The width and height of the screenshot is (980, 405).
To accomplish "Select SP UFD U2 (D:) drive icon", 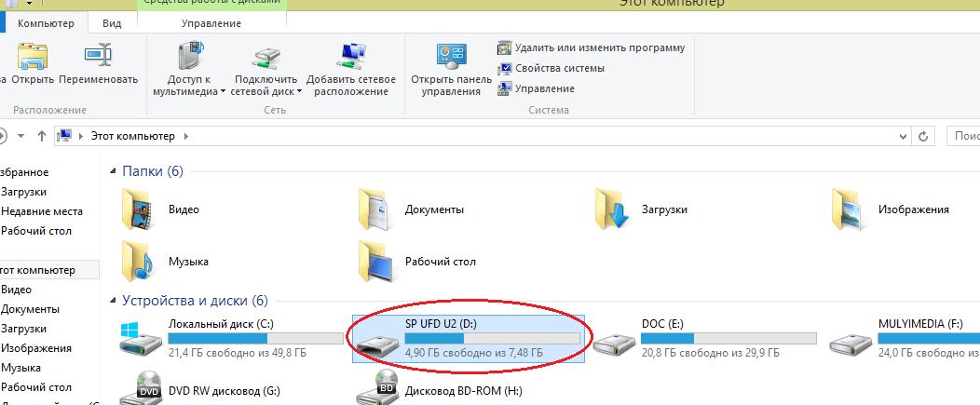I will 377,345.
